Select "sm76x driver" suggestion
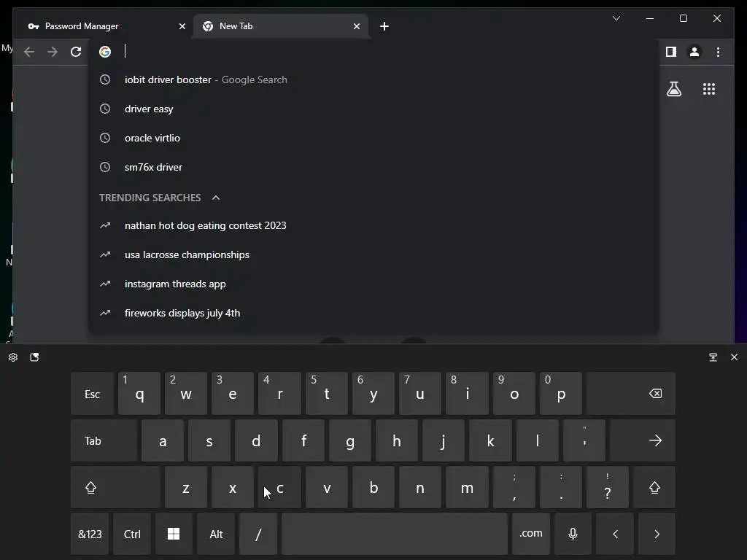Screen dimensions: 747x560 point(373,167)
